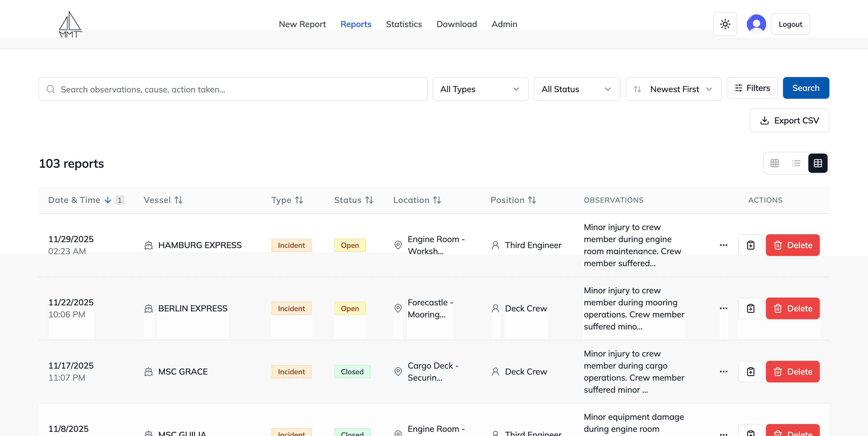Delete the HAMBURG EXPRESS report

coord(792,245)
